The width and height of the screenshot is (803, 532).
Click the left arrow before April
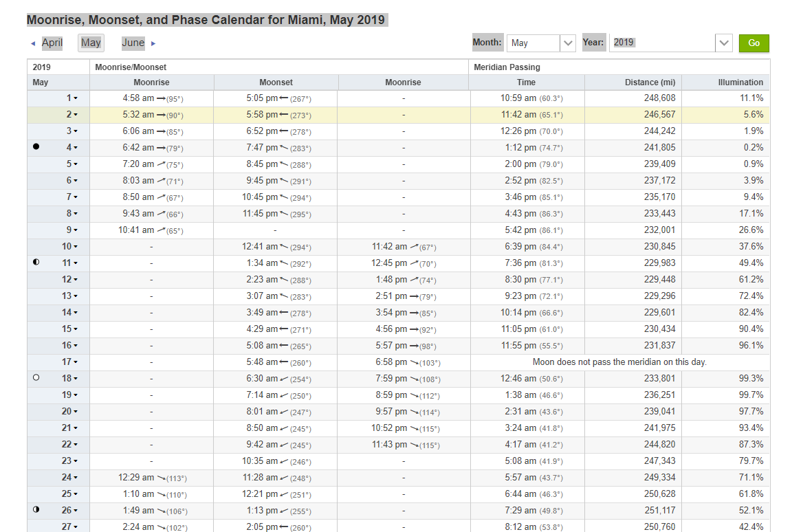point(33,43)
